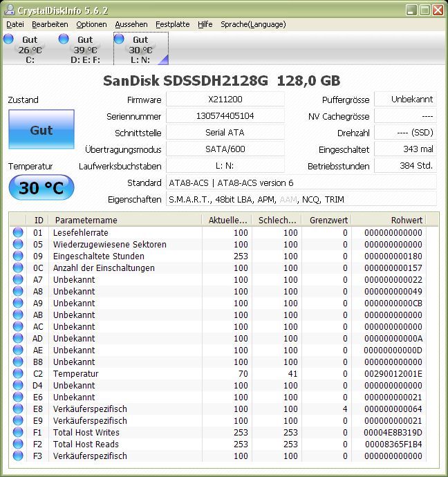Viewport: 448px width, 477px height.
Task: Select the L: N: drive tab
Action: (141, 49)
